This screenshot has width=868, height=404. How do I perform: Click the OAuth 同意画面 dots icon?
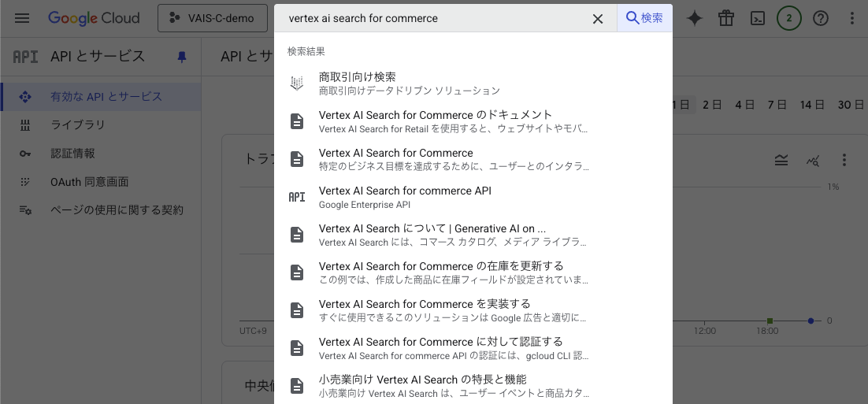25,181
